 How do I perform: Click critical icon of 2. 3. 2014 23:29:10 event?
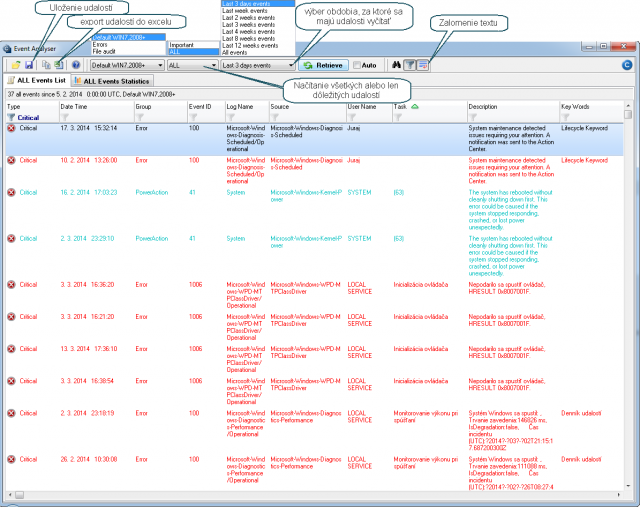coord(11,239)
